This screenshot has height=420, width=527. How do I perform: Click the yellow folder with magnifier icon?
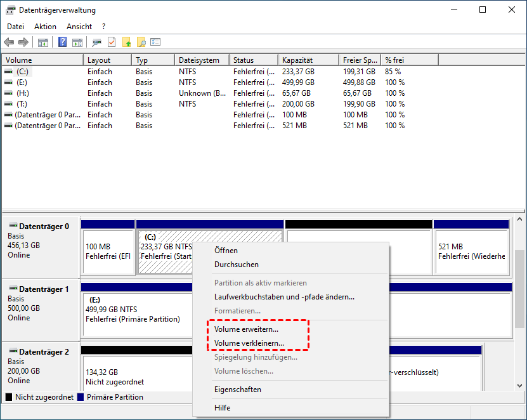coord(141,42)
